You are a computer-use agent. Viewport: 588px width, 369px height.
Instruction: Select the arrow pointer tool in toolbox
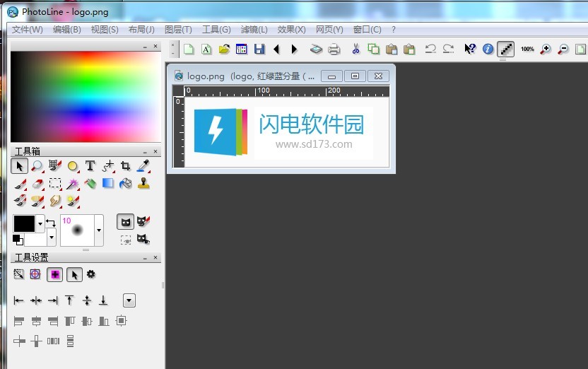[19, 165]
